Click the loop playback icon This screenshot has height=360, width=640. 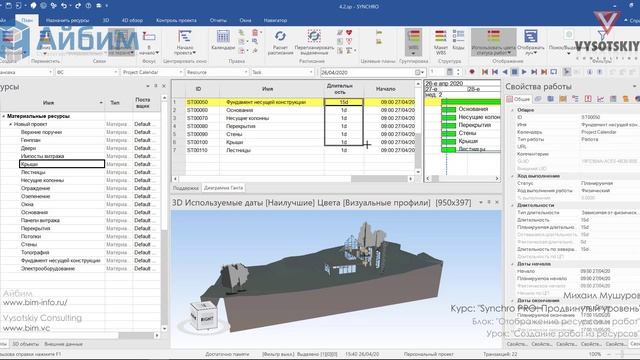pyautogui.click(x=553, y=72)
